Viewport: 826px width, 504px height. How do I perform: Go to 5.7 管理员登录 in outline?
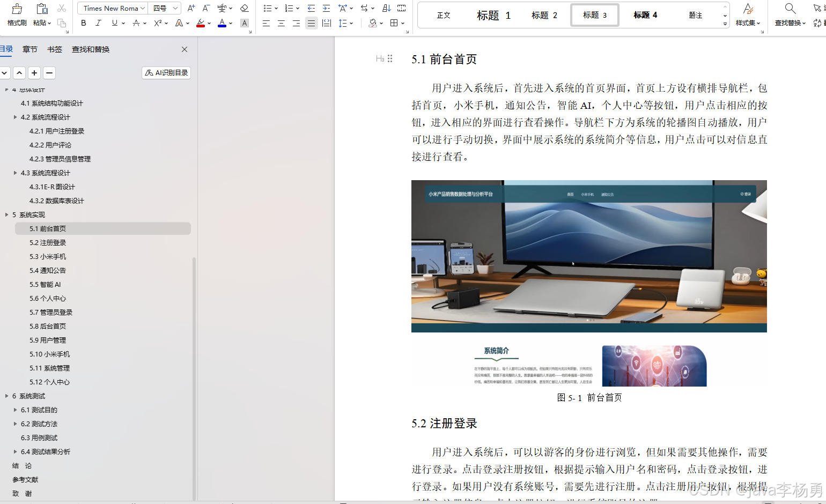tap(51, 312)
